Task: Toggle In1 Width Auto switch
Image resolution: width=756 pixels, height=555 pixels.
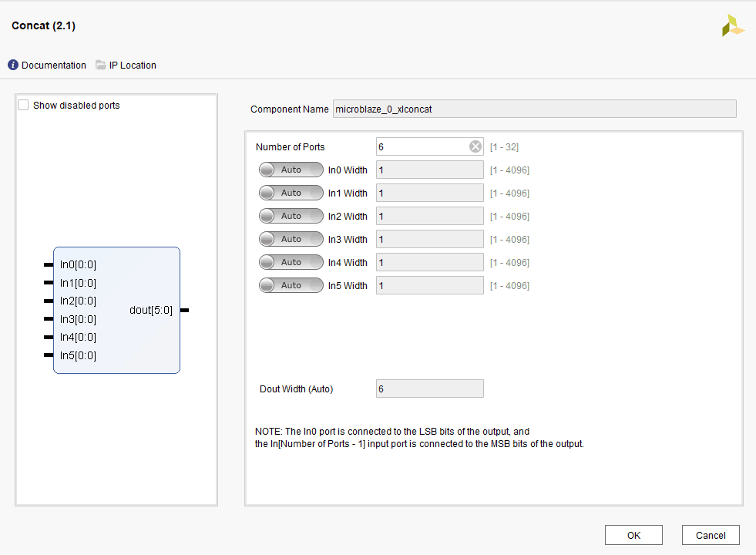Action: (291, 193)
